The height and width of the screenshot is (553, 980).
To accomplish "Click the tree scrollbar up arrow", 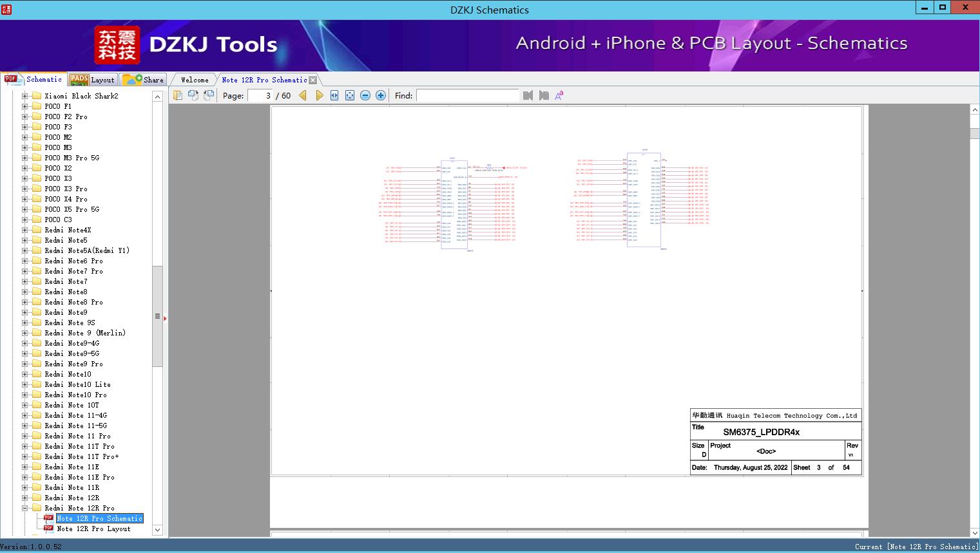I will 157,97.
